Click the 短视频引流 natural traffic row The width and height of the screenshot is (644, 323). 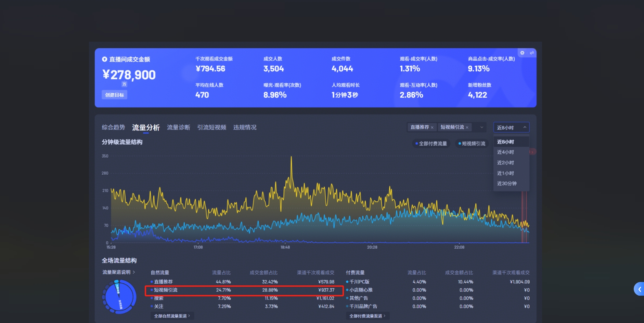tap(242, 290)
